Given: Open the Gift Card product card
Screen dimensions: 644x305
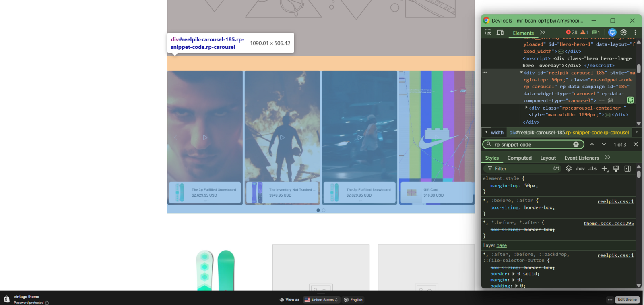Looking at the screenshot, I should pos(437,193).
